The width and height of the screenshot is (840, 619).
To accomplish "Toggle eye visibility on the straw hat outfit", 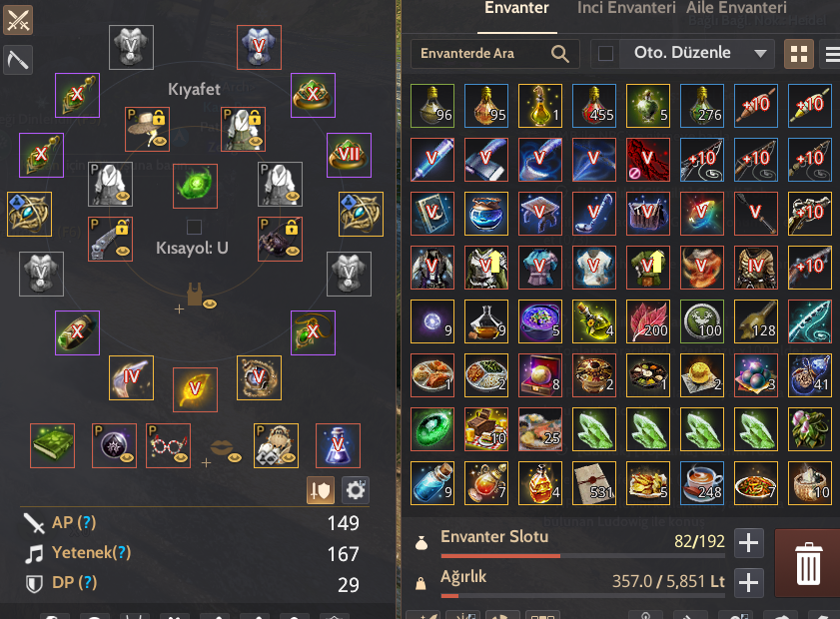I will [x=160, y=141].
